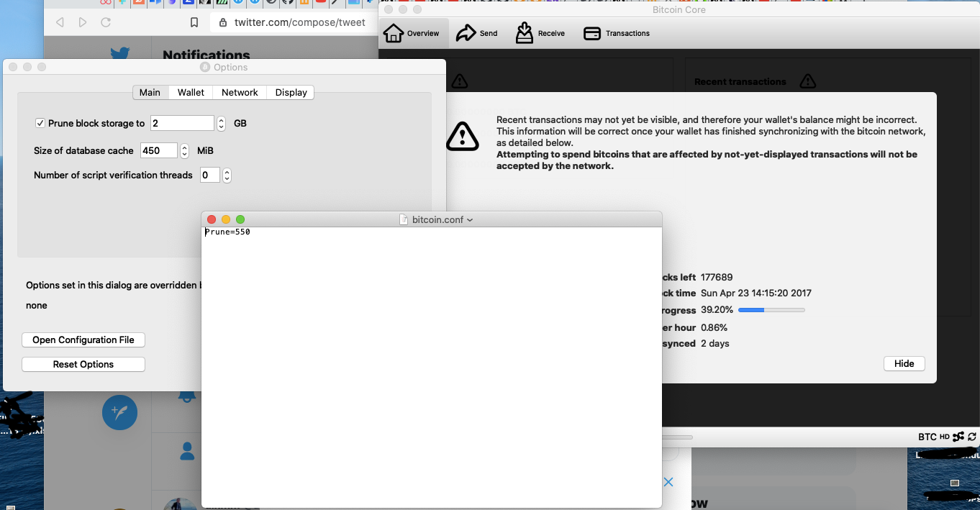The image size is (980, 510).
Task: Switch to the Network tab in Options
Action: (x=240, y=92)
